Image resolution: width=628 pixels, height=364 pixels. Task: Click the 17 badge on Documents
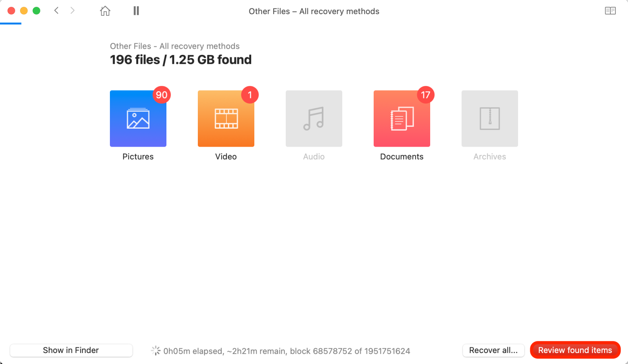[x=425, y=95]
